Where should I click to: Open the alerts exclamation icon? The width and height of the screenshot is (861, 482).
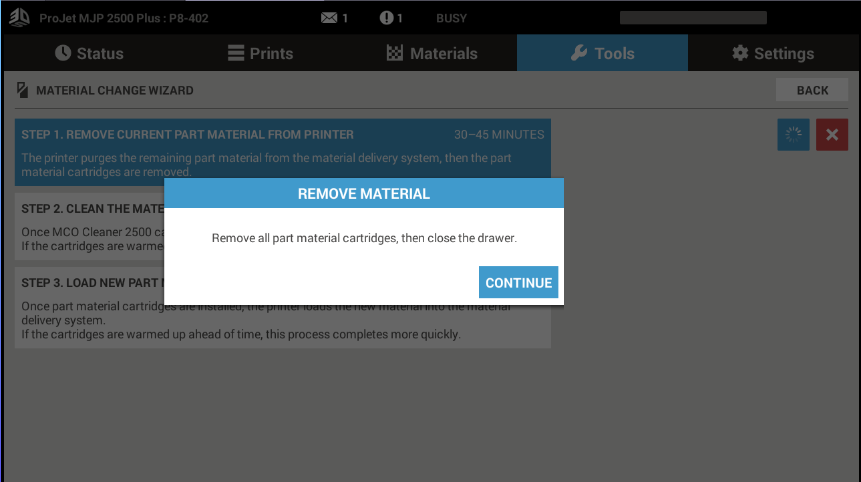click(x=387, y=18)
